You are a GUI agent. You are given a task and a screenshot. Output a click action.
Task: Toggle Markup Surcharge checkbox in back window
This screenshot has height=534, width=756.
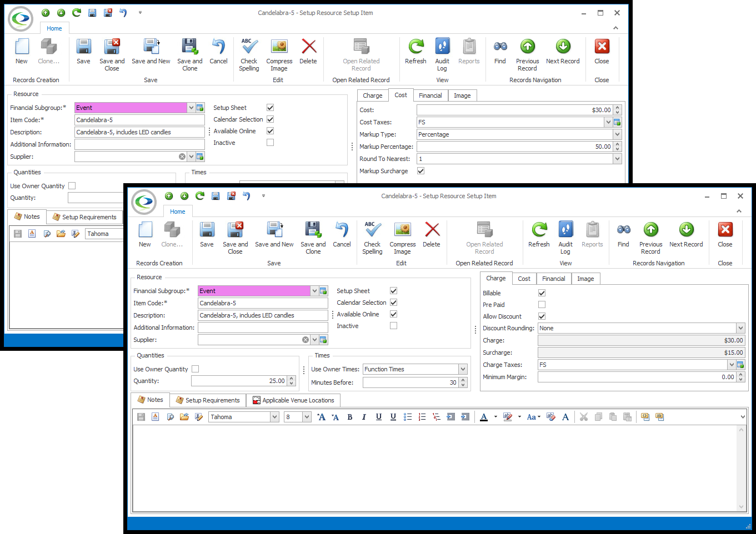tap(421, 171)
